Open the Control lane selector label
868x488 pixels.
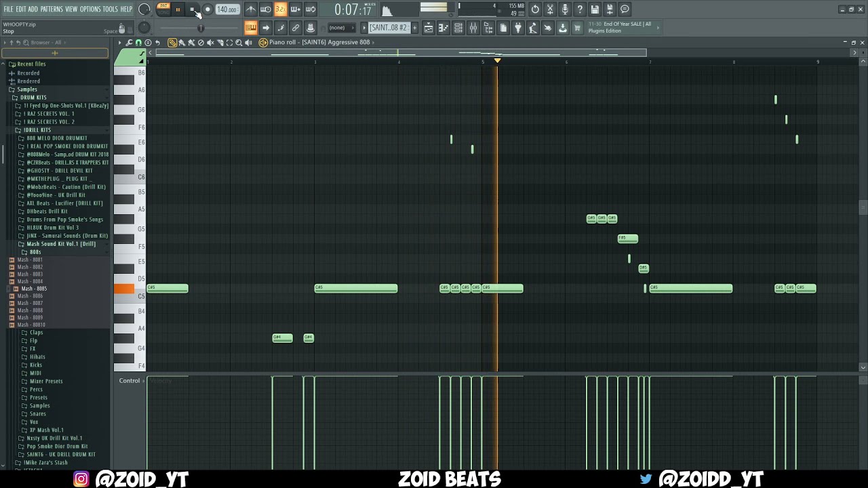coord(130,381)
